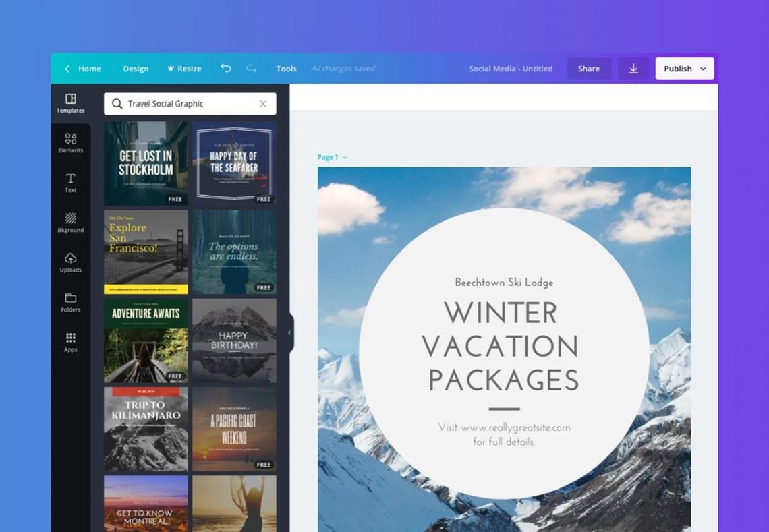Open the Apps panel
769x532 pixels.
[x=70, y=341]
